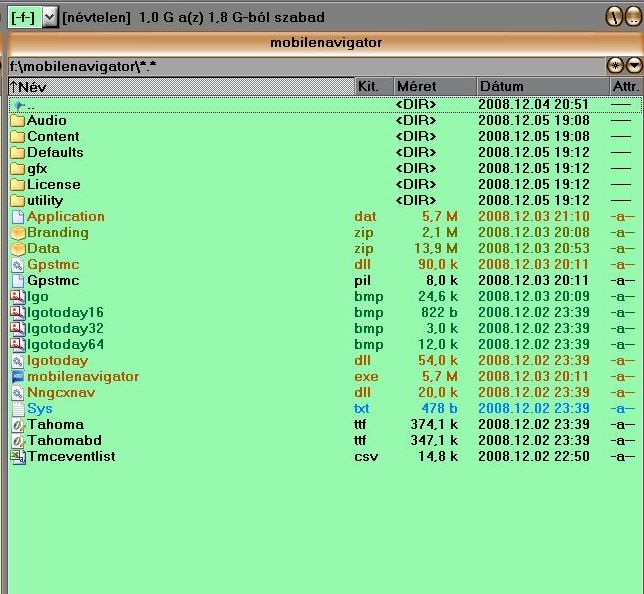The width and height of the screenshot is (644, 594).
Task: Click the Igotoday64 bmp image icon
Action: point(18,345)
